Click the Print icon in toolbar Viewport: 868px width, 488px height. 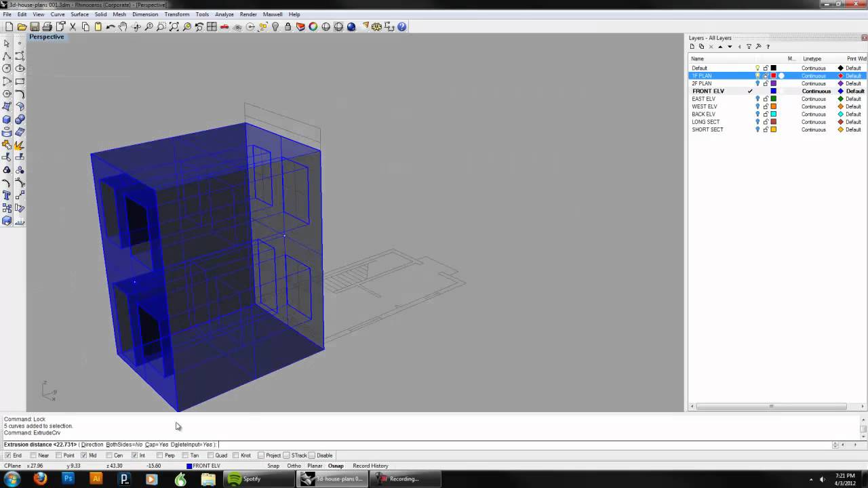click(47, 26)
